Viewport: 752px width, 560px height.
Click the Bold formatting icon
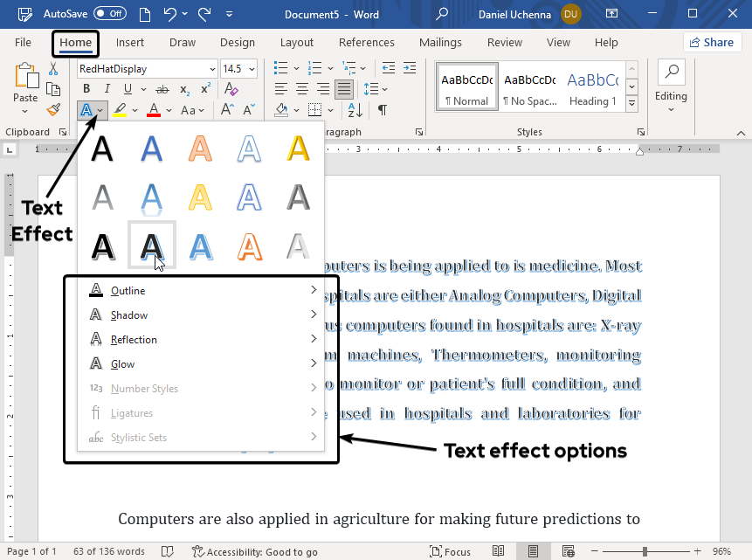click(86, 89)
